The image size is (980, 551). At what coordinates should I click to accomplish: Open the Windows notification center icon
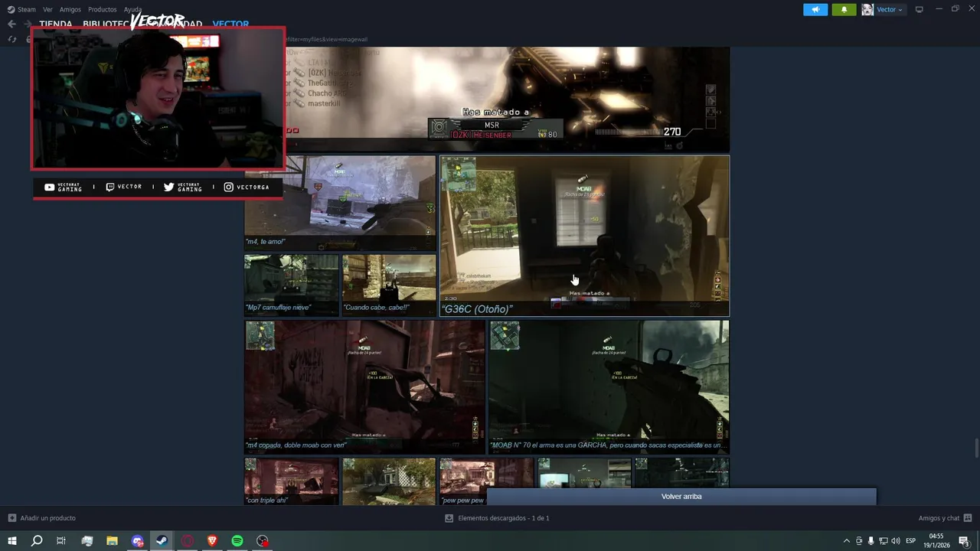(x=964, y=541)
